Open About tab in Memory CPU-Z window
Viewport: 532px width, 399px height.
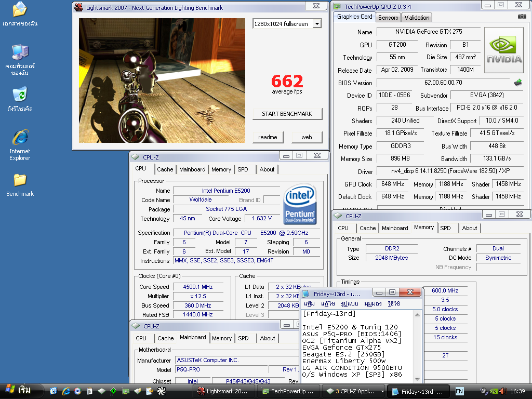(x=470, y=228)
